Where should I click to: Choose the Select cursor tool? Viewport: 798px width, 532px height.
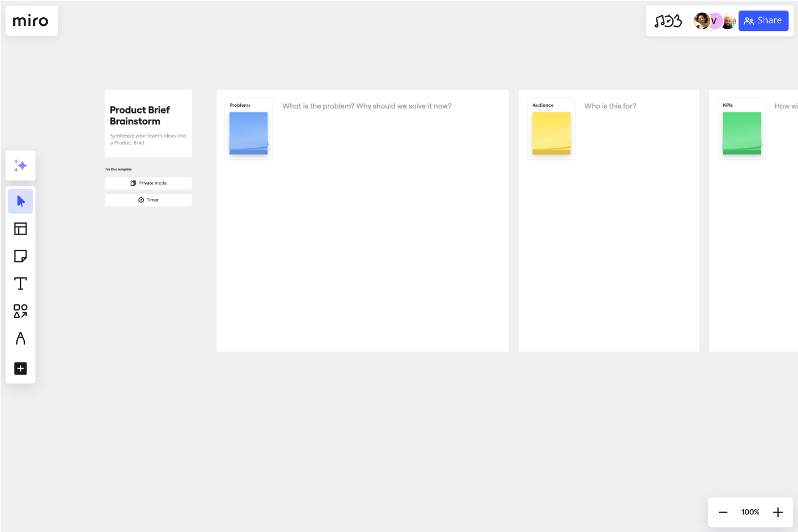[x=20, y=201]
